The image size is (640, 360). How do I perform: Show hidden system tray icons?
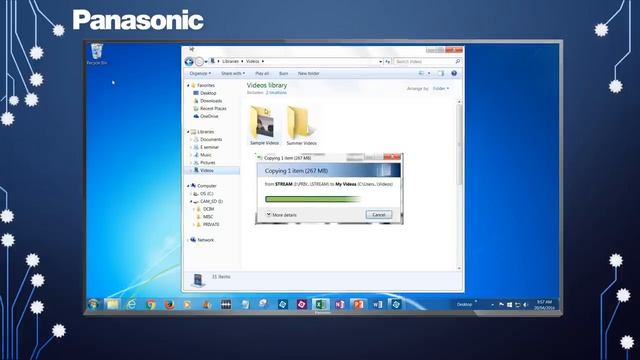coord(493,305)
